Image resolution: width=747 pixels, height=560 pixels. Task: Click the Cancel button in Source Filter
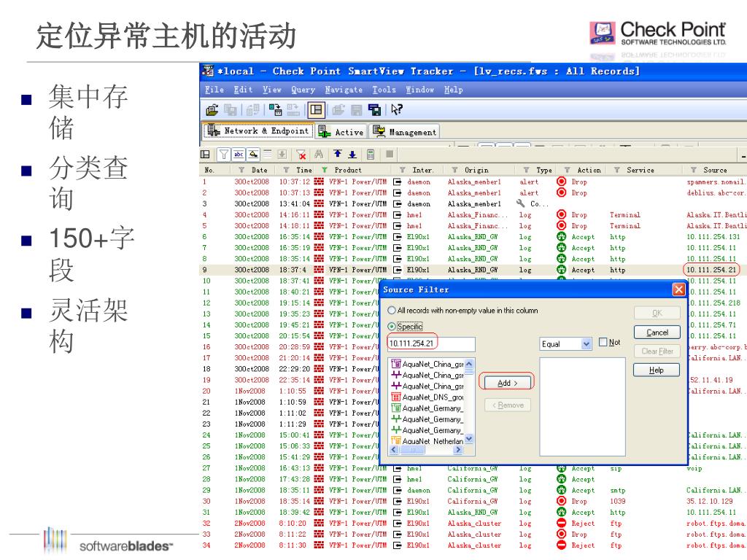click(x=657, y=332)
